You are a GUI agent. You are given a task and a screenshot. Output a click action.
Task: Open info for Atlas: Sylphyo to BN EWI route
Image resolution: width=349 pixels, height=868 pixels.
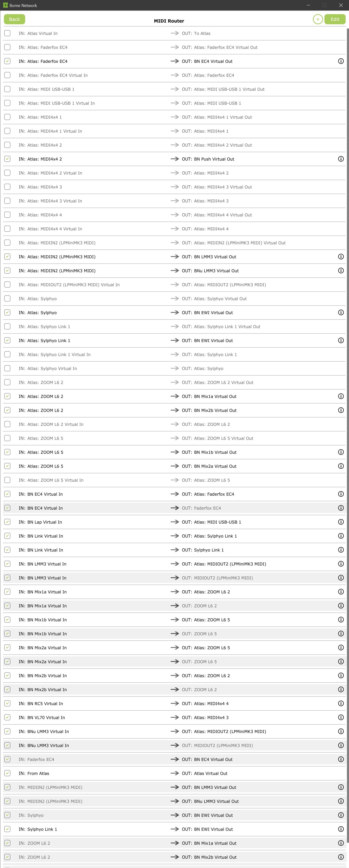(341, 313)
